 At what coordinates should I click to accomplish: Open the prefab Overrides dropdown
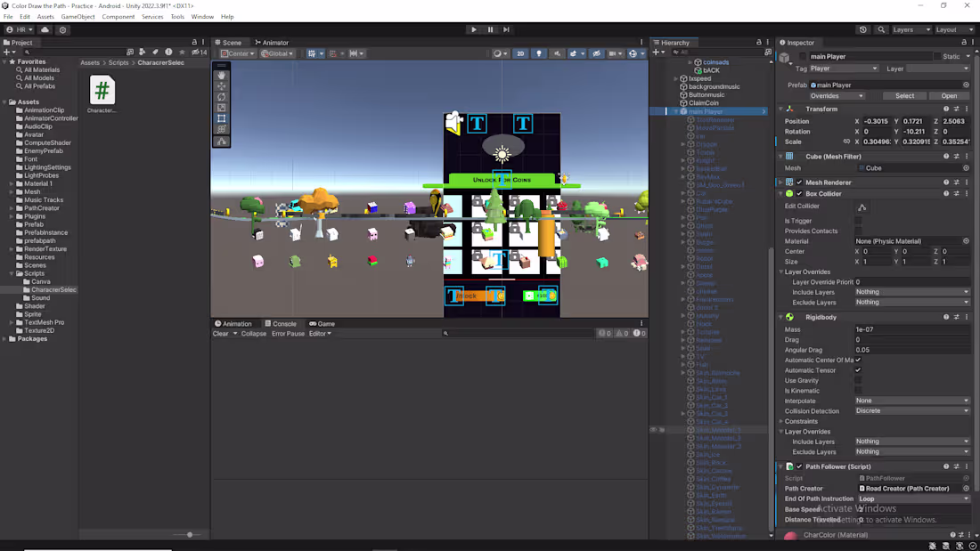pyautogui.click(x=837, y=96)
